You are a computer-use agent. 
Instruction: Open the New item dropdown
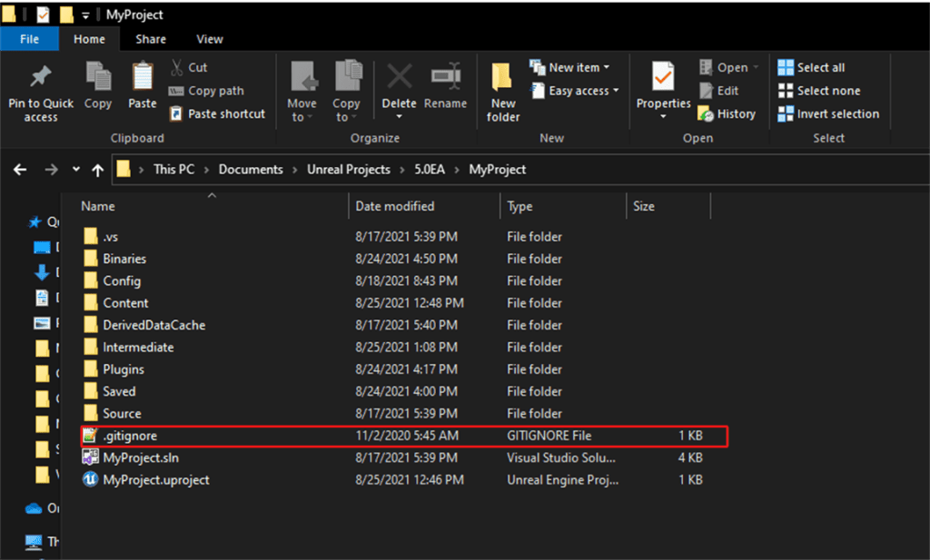572,66
